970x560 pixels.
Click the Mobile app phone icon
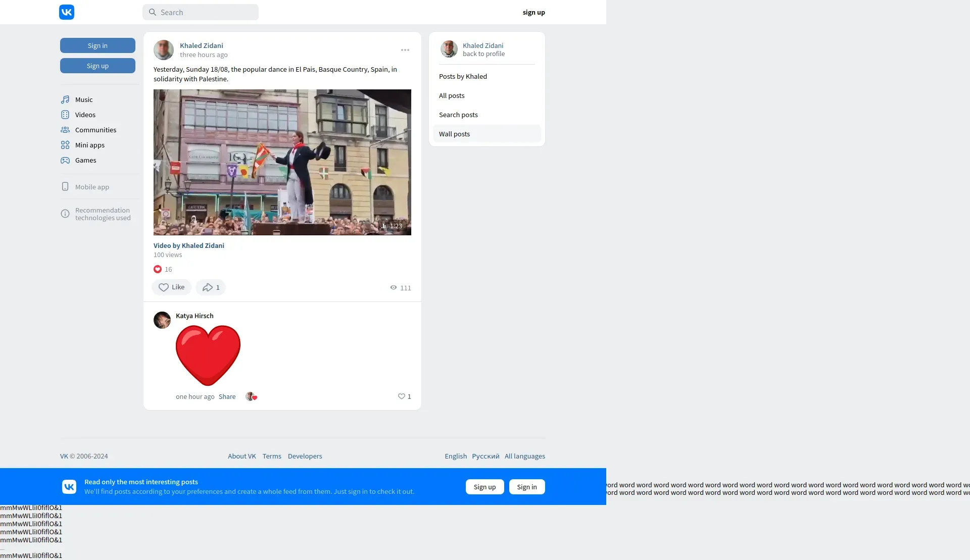(65, 187)
